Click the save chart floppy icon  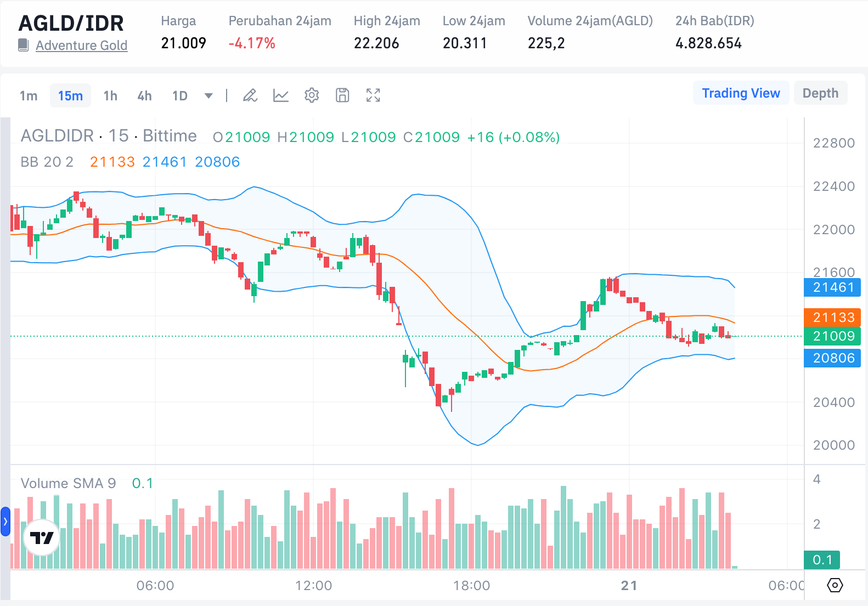click(342, 95)
